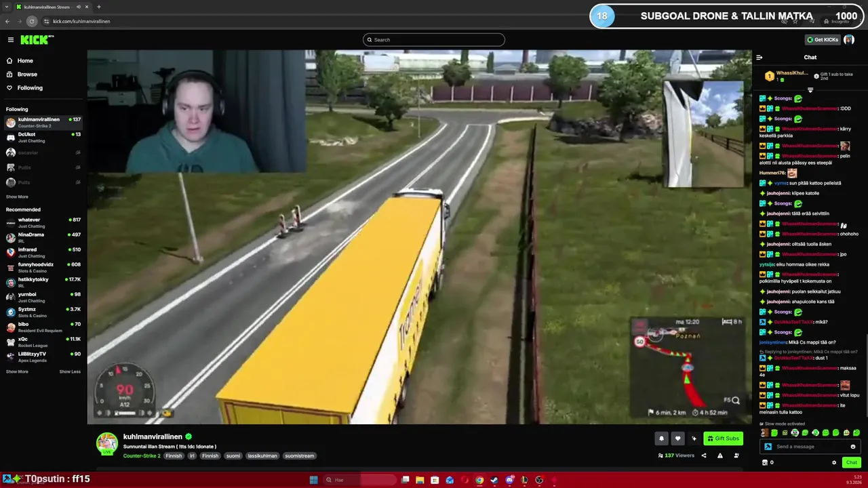Open site information icon in address bar
Screen dimensions: 868x488
point(46,22)
